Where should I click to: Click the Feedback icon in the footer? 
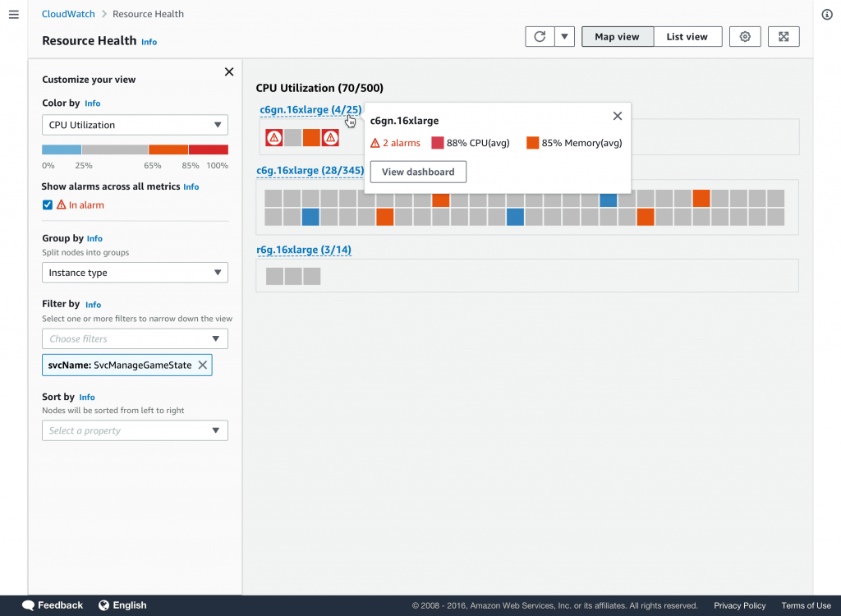coord(30,605)
